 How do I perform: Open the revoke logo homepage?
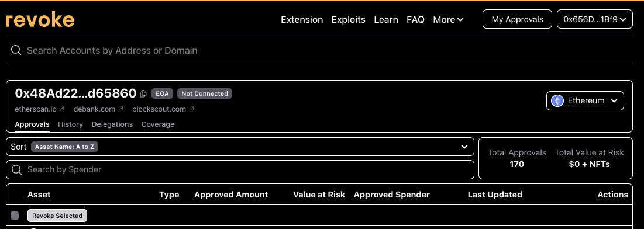coord(40,20)
